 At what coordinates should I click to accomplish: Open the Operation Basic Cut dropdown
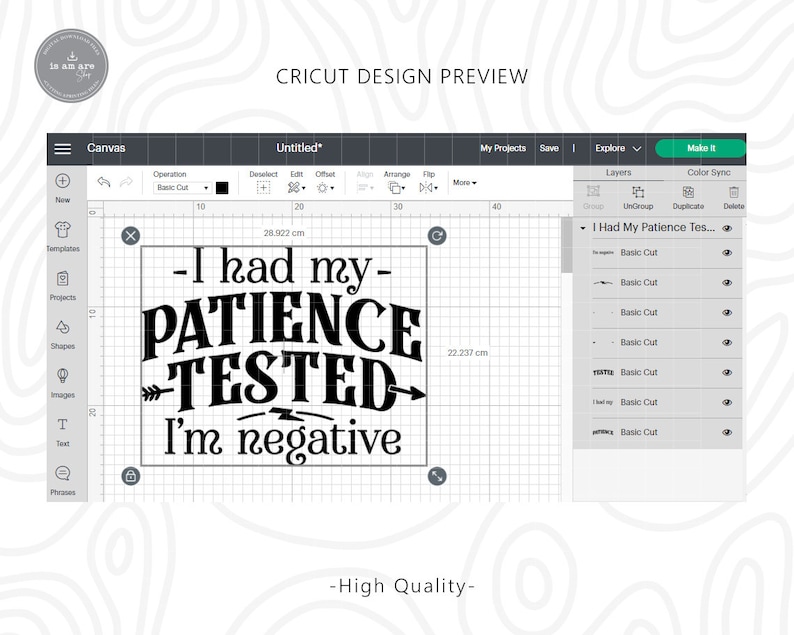(x=182, y=187)
